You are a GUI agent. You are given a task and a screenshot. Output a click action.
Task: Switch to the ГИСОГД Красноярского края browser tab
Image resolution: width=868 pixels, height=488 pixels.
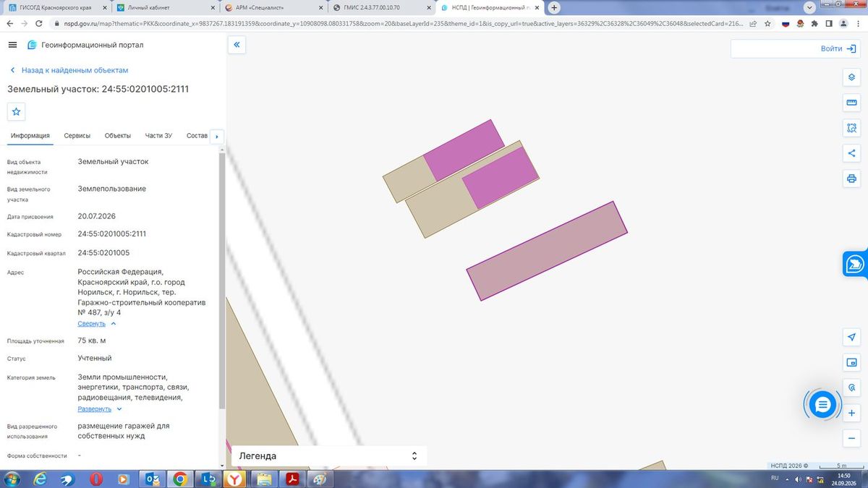[56, 7]
